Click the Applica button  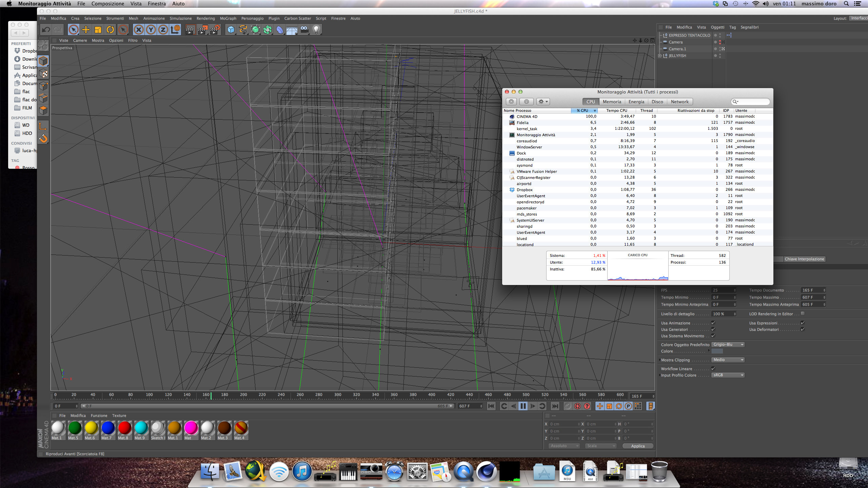click(x=637, y=446)
